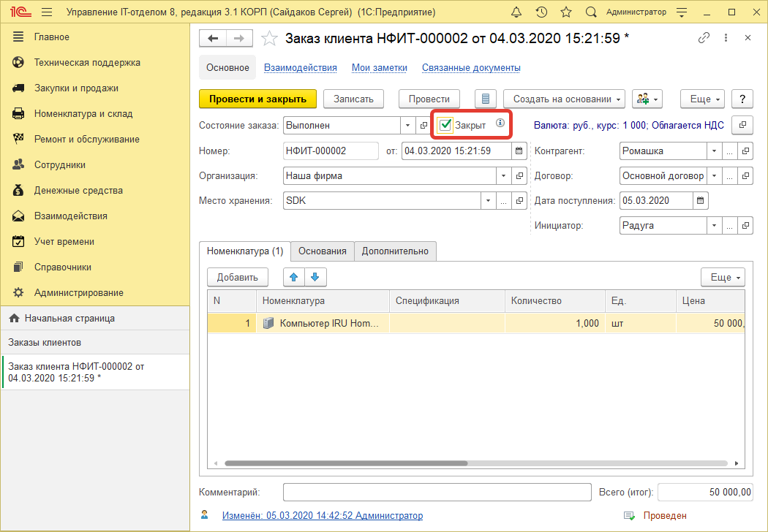Screen dimensions: 768x532
Task: Click the document report icon button
Action: pos(486,99)
